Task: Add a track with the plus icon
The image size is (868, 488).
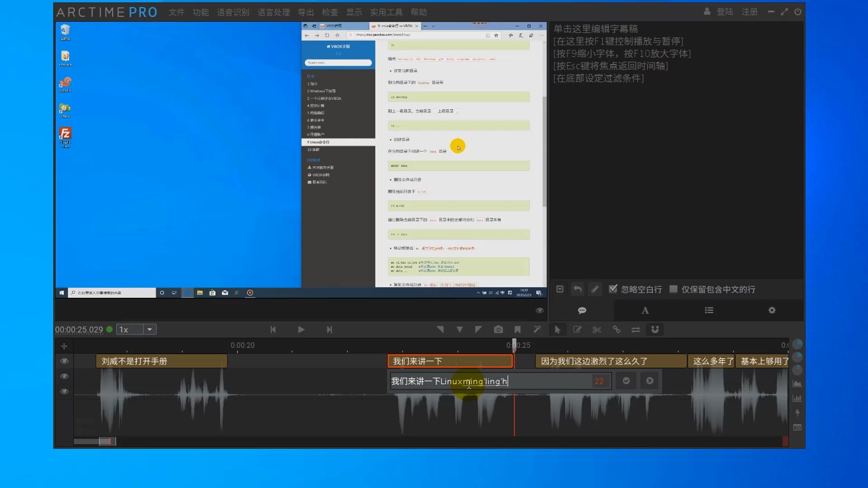Action: point(64,346)
